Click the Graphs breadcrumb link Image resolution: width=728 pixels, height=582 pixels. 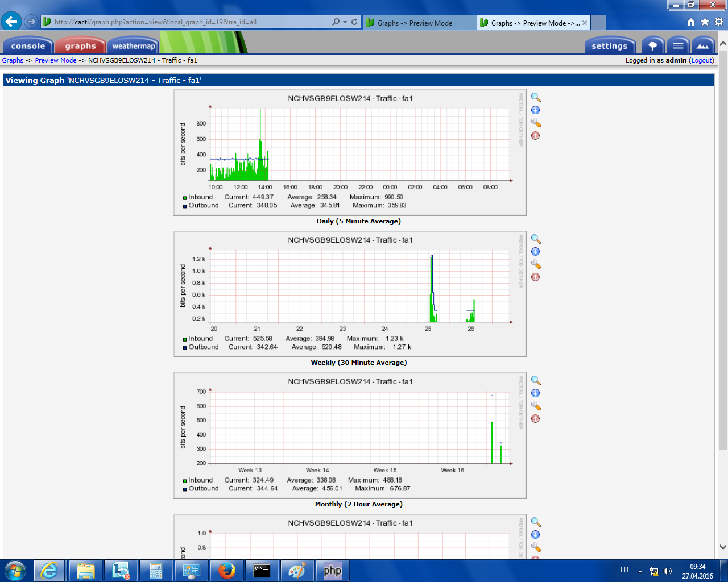(13, 60)
